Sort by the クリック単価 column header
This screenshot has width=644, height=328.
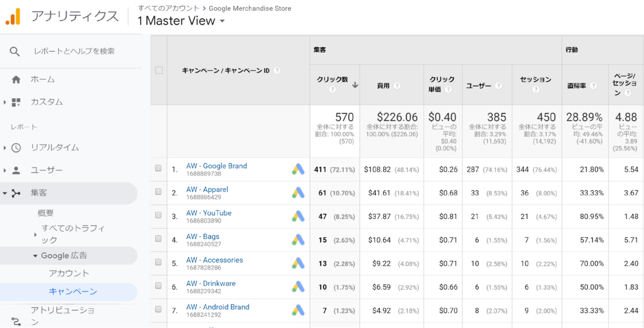(x=442, y=84)
